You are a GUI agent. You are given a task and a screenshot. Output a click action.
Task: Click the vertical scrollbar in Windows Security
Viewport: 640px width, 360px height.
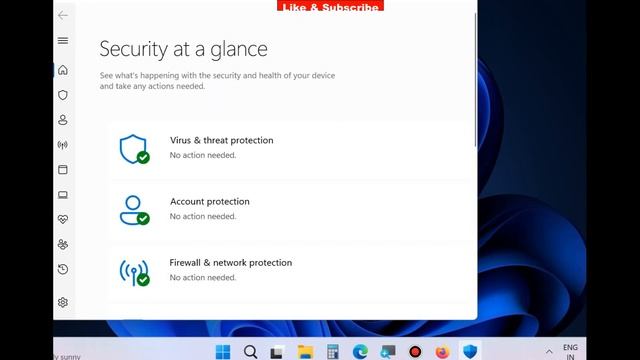coord(475,80)
